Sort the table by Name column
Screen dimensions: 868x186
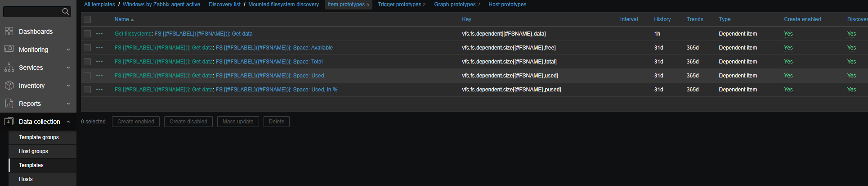click(x=122, y=19)
